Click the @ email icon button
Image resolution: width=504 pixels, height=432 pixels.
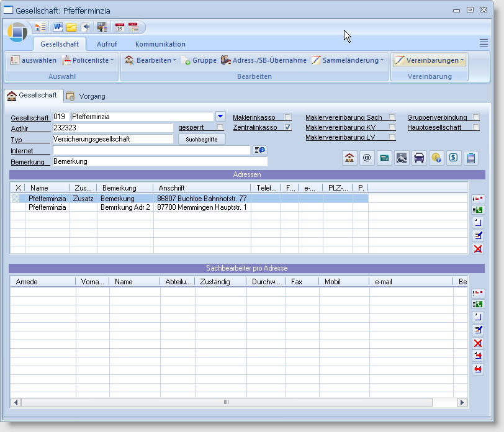(x=367, y=158)
